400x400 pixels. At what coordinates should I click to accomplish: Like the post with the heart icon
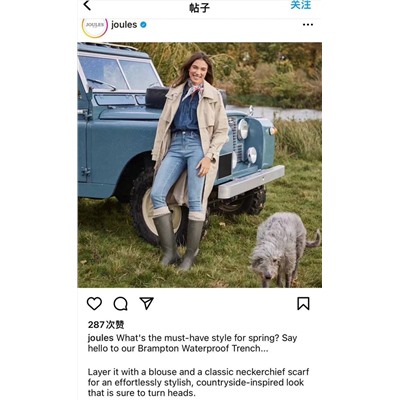click(94, 304)
